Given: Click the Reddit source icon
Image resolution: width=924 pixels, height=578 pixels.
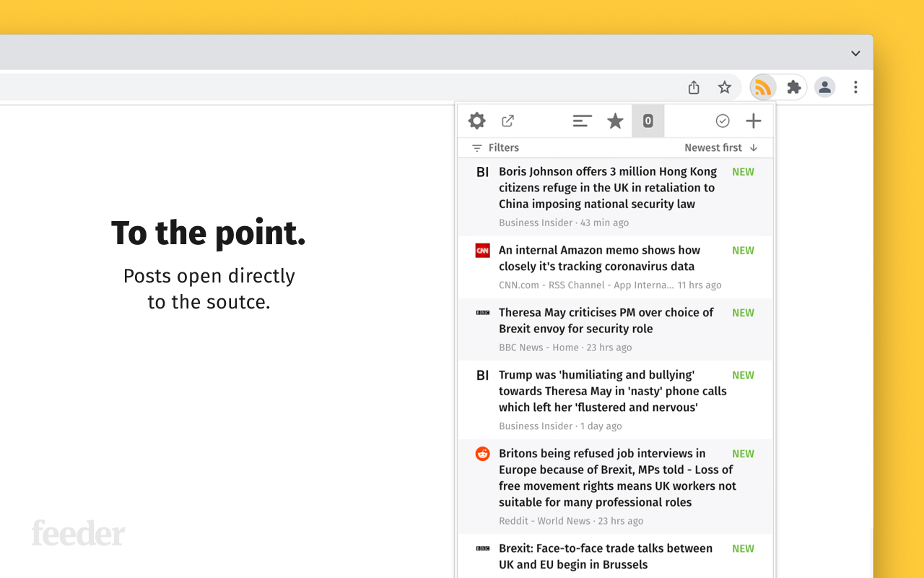Looking at the screenshot, I should point(481,453).
